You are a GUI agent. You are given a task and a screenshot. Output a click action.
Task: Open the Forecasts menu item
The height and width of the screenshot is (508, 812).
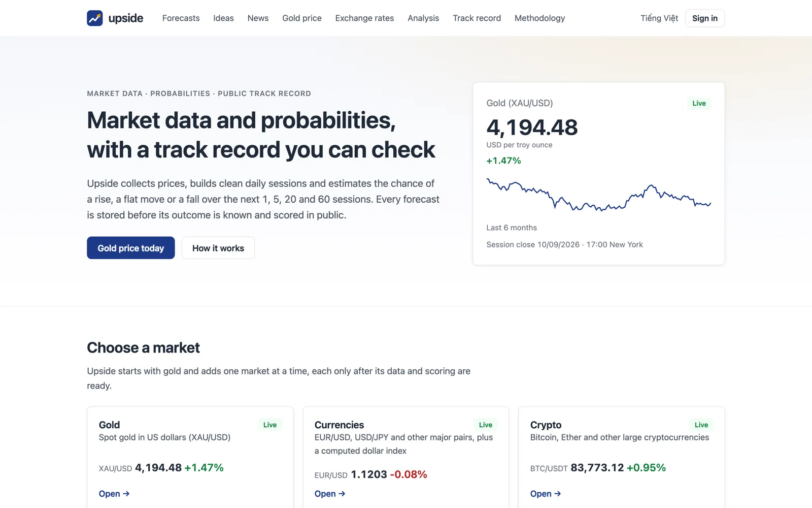(181, 18)
